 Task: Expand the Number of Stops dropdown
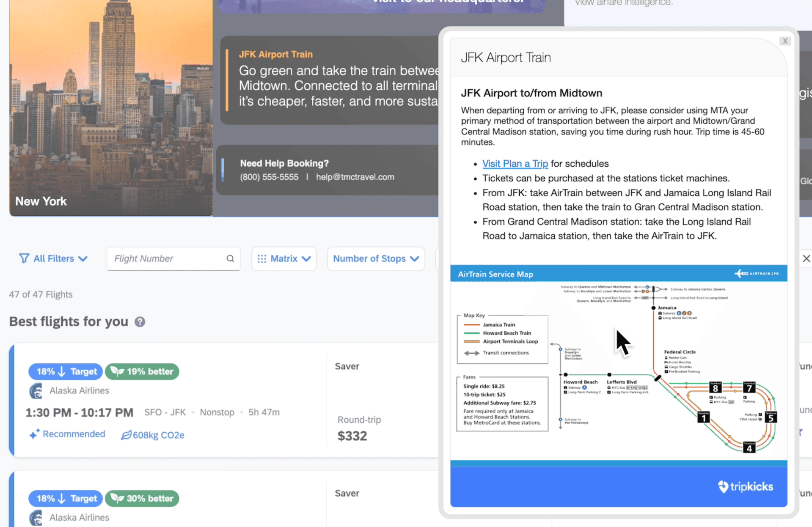[x=376, y=258]
